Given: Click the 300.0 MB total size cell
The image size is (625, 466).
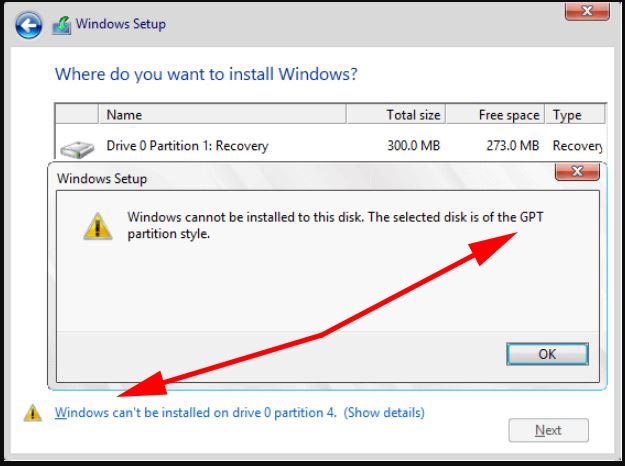Looking at the screenshot, I should point(413,146).
